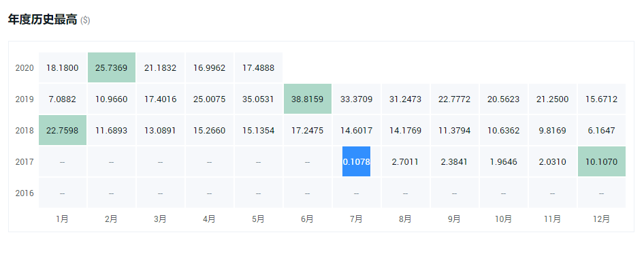This screenshot has height=254, width=644.
Task: Click the highlighted 0.1078 cell for July 2017
Action: [356, 161]
